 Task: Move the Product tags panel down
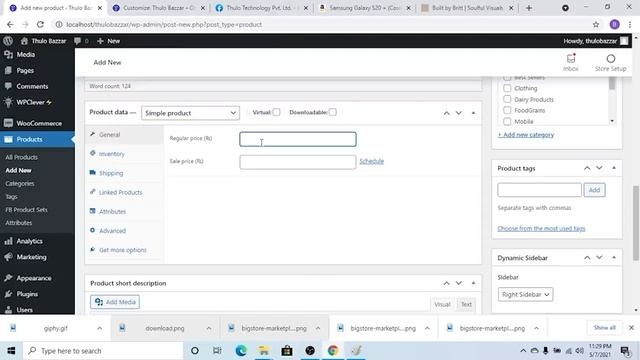pos(599,168)
